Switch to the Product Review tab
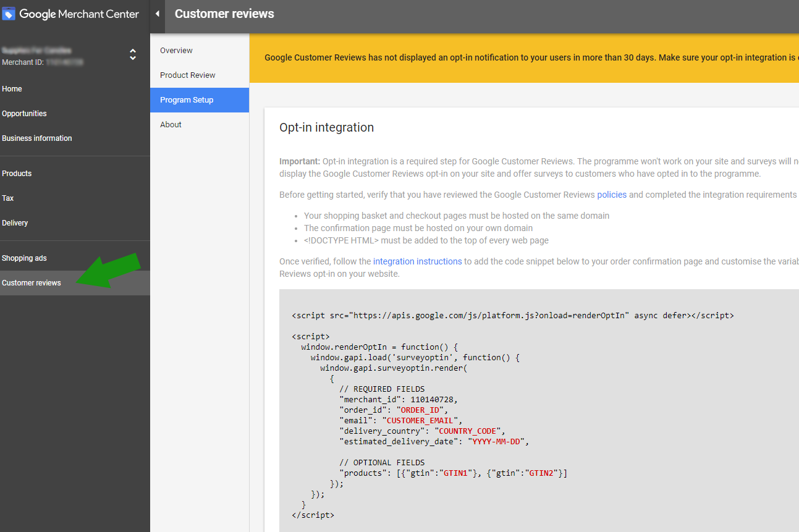 (200, 75)
